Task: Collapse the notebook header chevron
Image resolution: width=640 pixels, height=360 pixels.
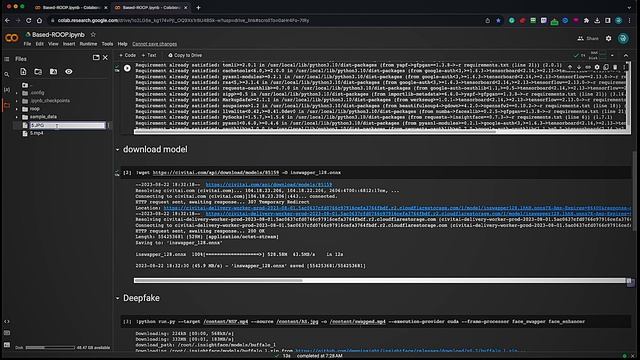Action: point(626,55)
